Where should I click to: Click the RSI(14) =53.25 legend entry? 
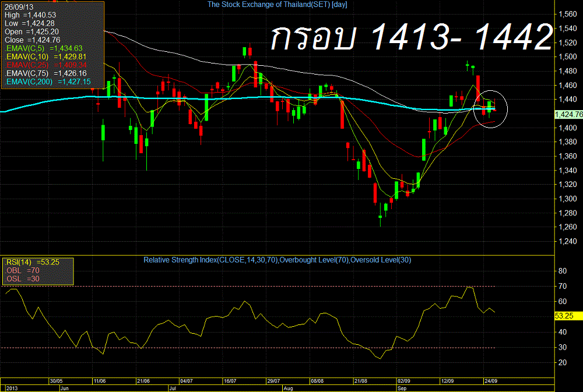point(33,262)
